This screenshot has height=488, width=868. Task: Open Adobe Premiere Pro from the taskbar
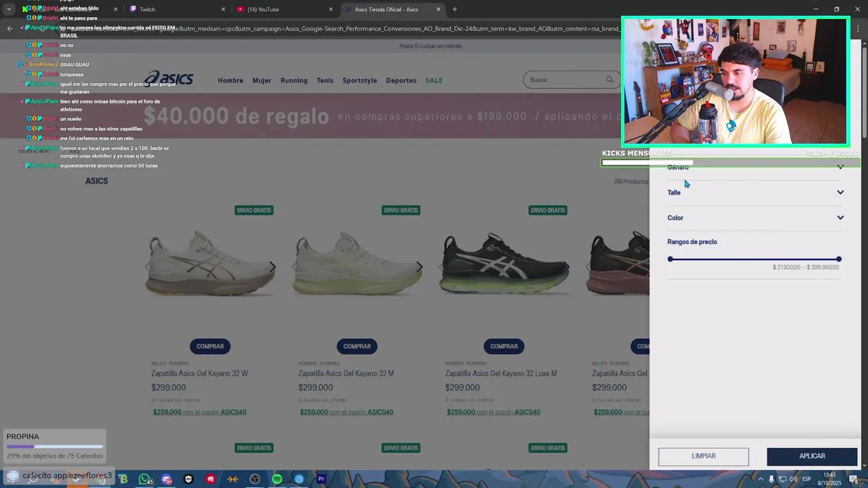click(321, 479)
